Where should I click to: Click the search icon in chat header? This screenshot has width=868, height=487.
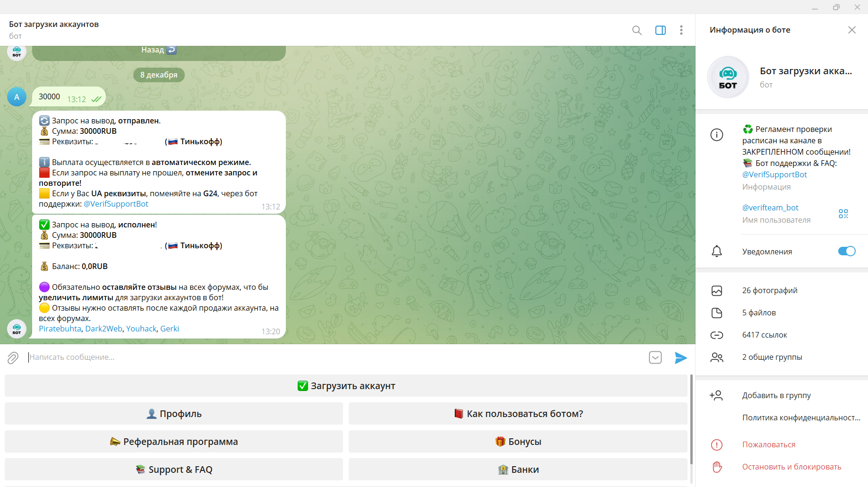point(636,30)
